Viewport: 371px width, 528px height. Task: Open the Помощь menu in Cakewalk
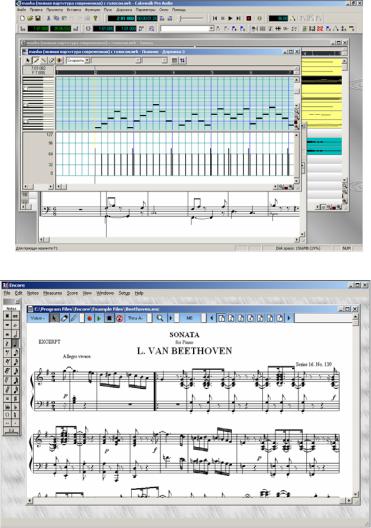178,10
